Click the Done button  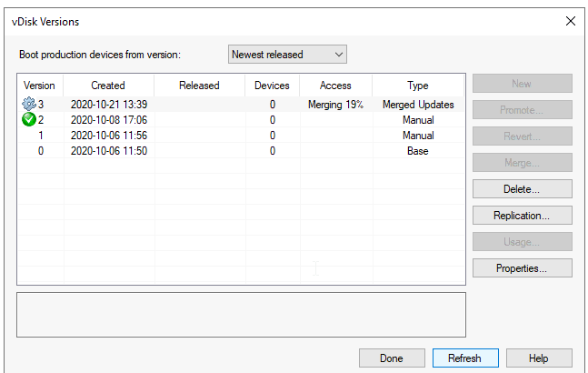[x=392, y=358]
